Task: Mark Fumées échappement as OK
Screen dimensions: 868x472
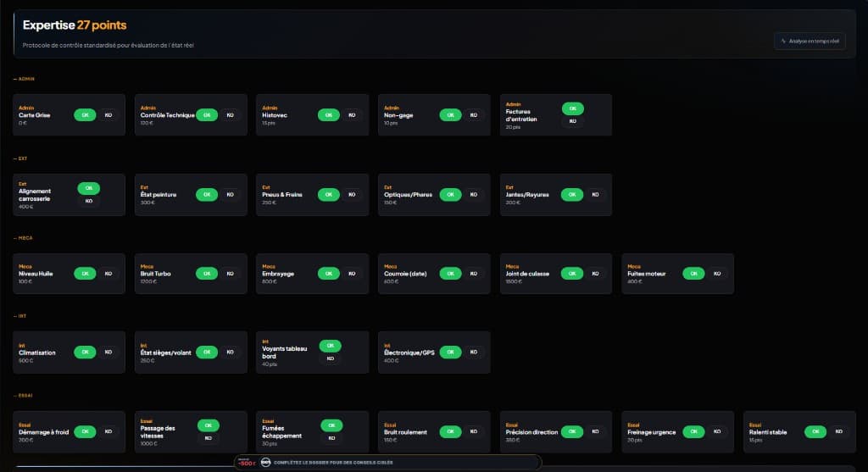Action: click(331, 425)
